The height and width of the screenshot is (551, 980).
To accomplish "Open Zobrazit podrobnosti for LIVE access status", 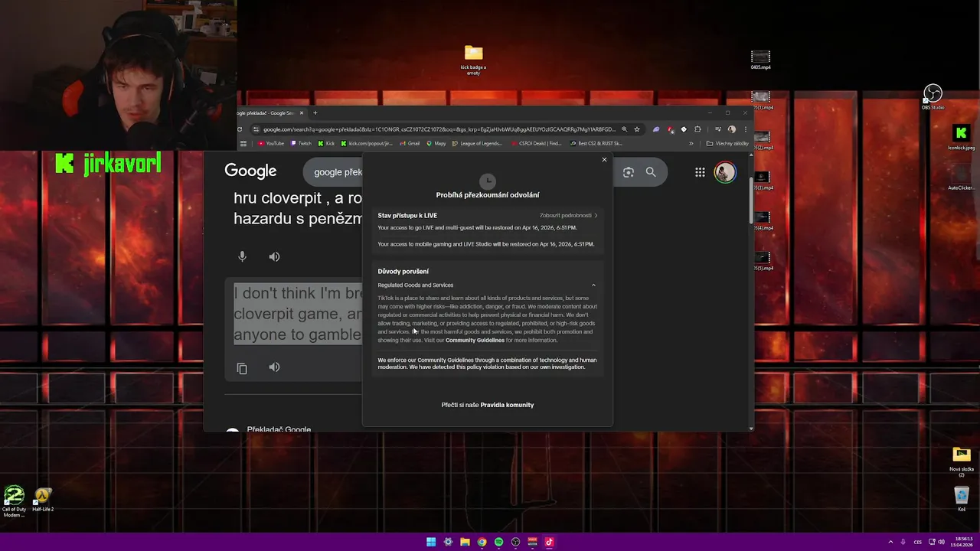I will [568, 216].
